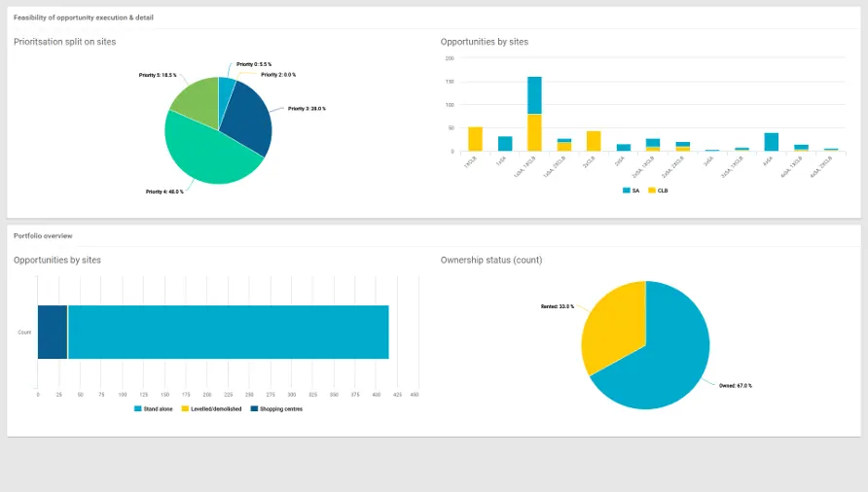Toggle the SA series in the legend
Viewport: 868px width, 492px height.
click(x=632, y=191)
